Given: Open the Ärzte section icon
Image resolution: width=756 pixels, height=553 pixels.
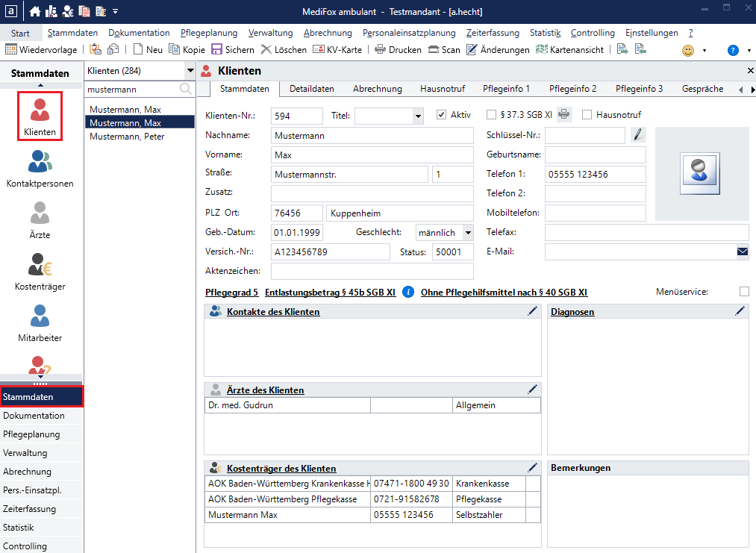Looking at the screenshot, I should 40,219.
